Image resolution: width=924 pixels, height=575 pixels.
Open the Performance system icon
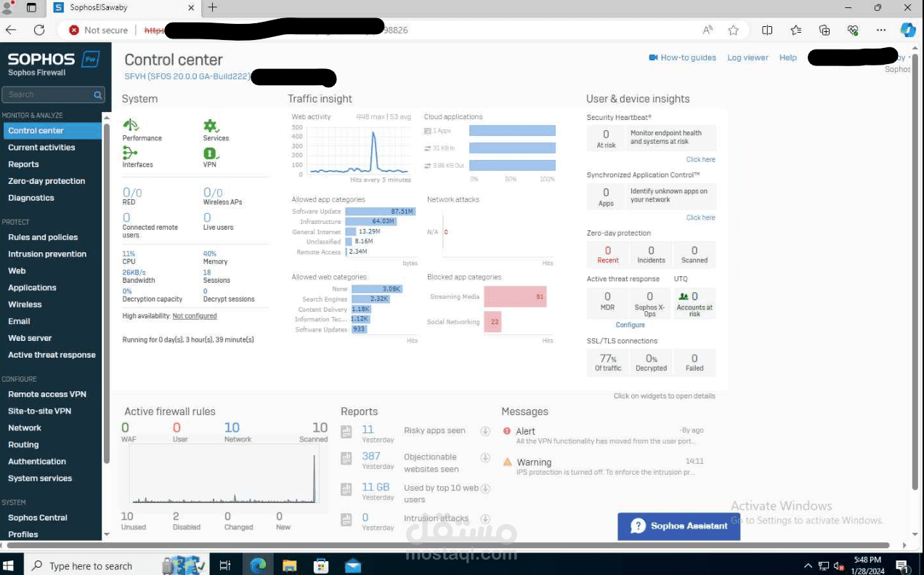[x=131, y=125]
